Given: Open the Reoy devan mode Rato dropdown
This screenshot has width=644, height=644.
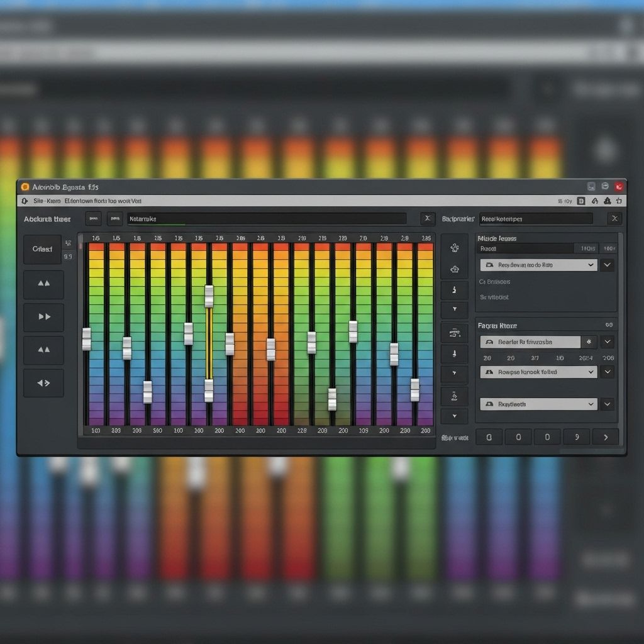Looking at the screenshot, I should click(x=538, y=265).
